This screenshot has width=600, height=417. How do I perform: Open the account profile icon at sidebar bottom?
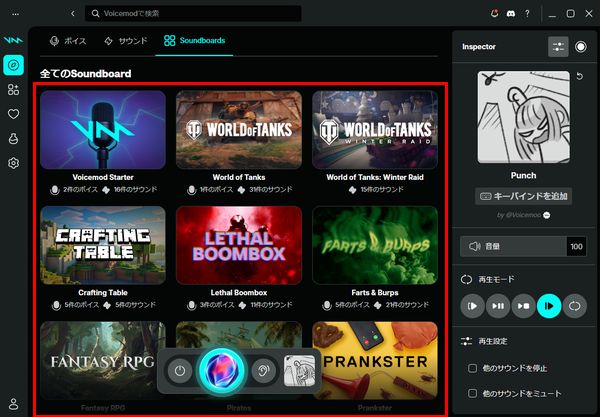click(x=13, y=404)
